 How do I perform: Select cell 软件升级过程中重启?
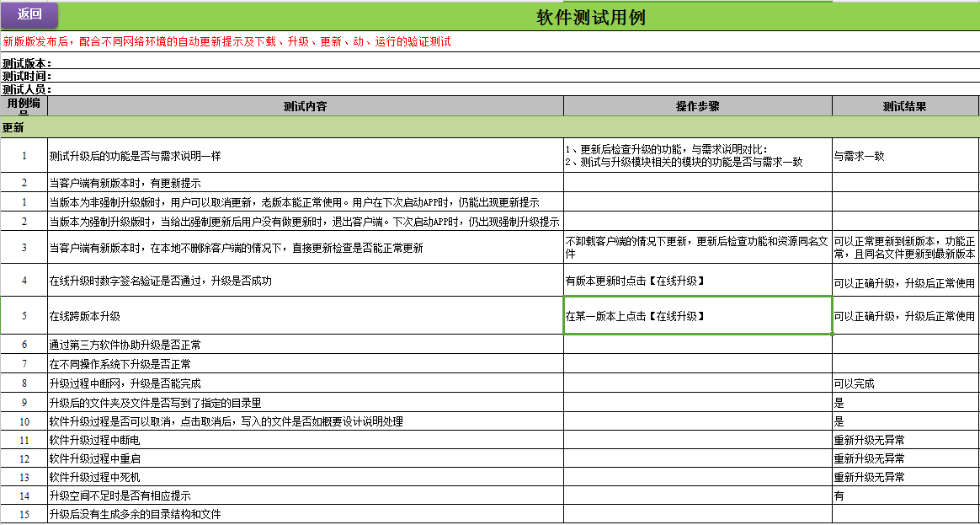pyautogui.click(x=306, y=458)
